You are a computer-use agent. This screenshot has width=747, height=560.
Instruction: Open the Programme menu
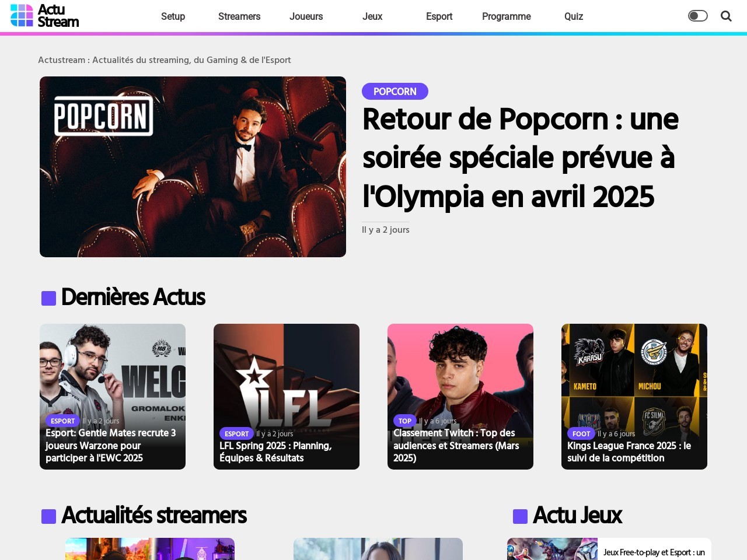(506, 16)
